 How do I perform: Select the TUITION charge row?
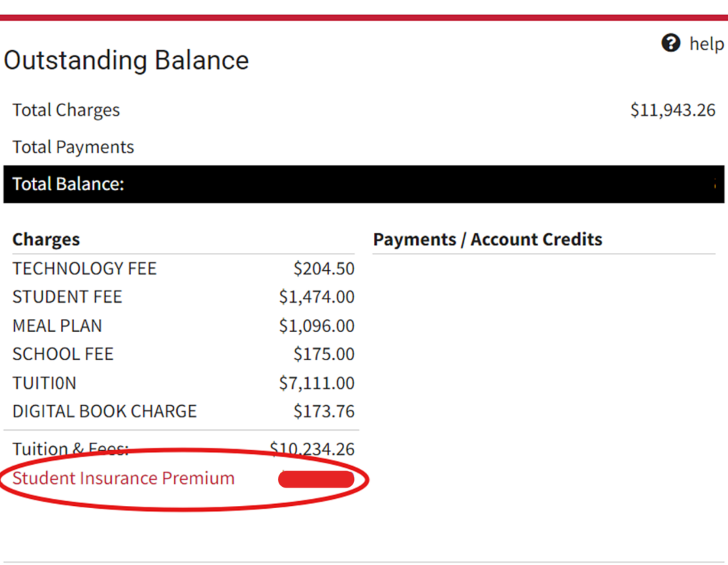click(x=183, y=383)
